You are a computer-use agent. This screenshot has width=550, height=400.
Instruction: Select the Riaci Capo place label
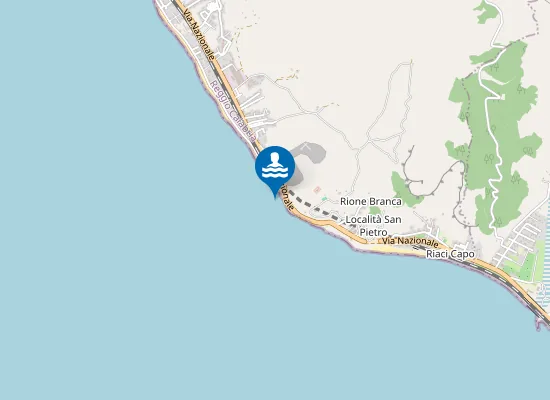click(450, 254)
